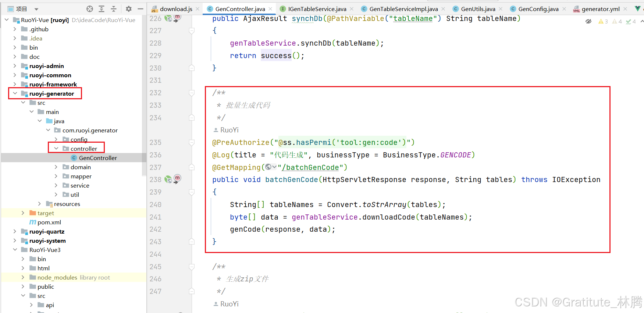Select pom.xml in project tree

tap(49, 222)
